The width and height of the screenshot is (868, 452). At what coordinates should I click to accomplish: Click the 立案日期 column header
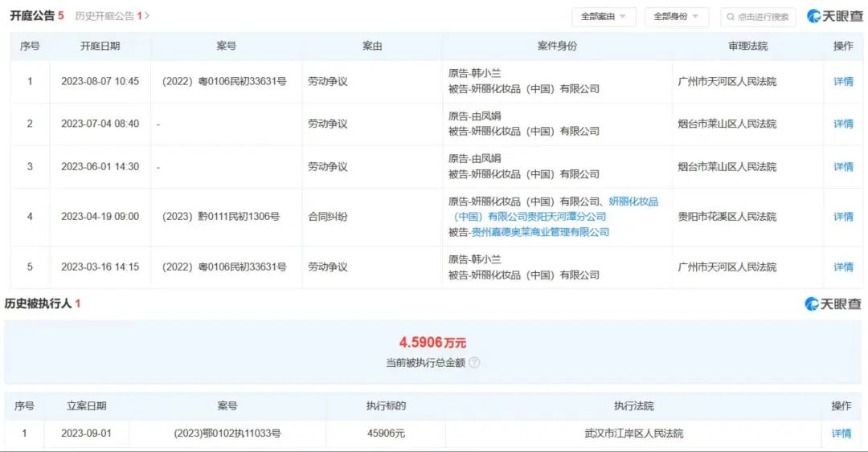point(86,406)
